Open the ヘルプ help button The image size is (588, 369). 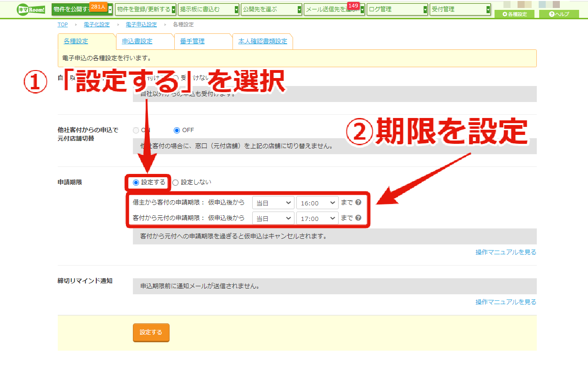pos(559,14)
